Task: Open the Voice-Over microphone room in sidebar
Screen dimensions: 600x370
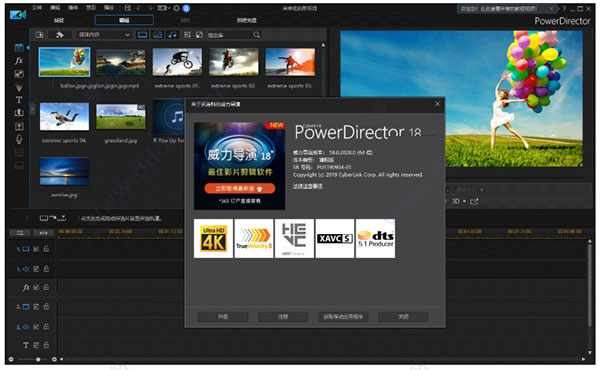Action: [19, 139]
